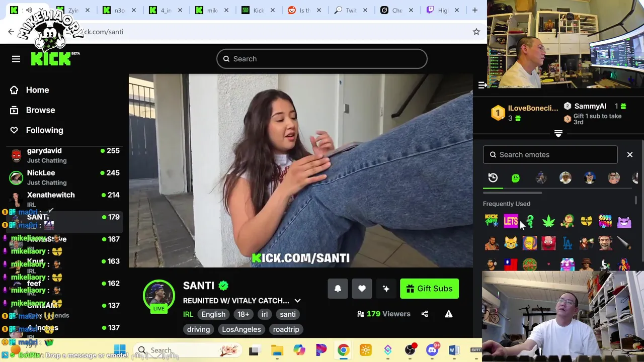This screenshot has width=644, height=362.
Task: Switch to the '4_in' browser tab
Action: click(166, 10)
